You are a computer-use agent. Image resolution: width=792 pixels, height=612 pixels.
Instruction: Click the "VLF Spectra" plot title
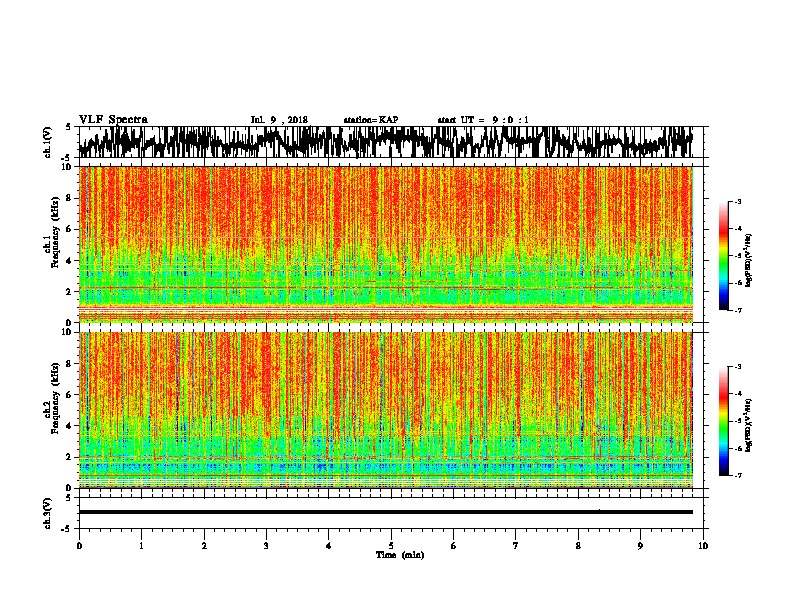pyautogui.click(x=113, y=120)
